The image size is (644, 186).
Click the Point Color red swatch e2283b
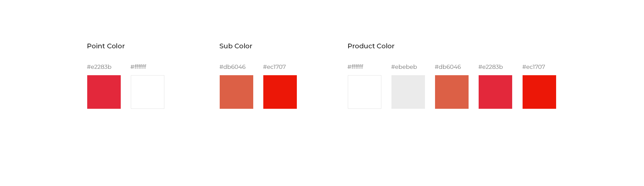coord(104,92)
